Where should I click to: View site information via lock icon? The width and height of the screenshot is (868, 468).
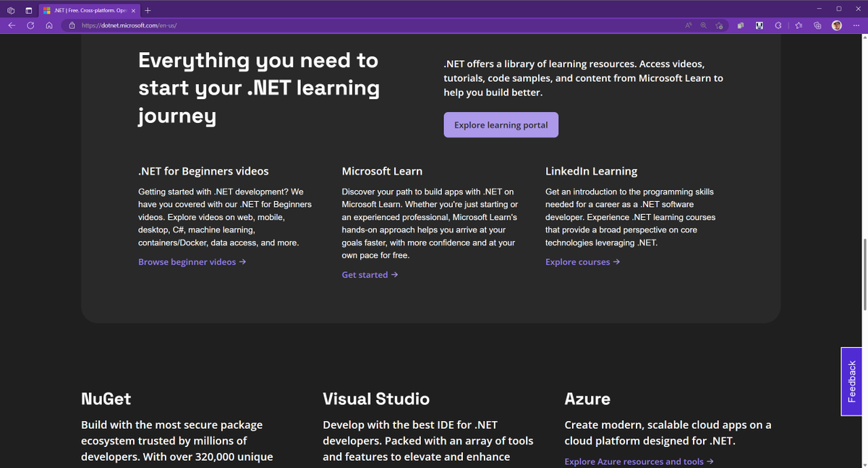(72, 25)
